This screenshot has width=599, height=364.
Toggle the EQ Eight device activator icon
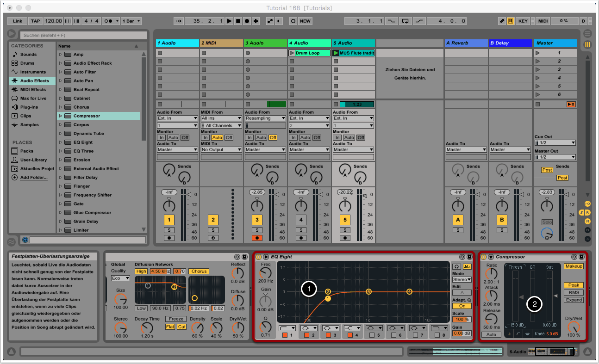[x=258, y=257]
